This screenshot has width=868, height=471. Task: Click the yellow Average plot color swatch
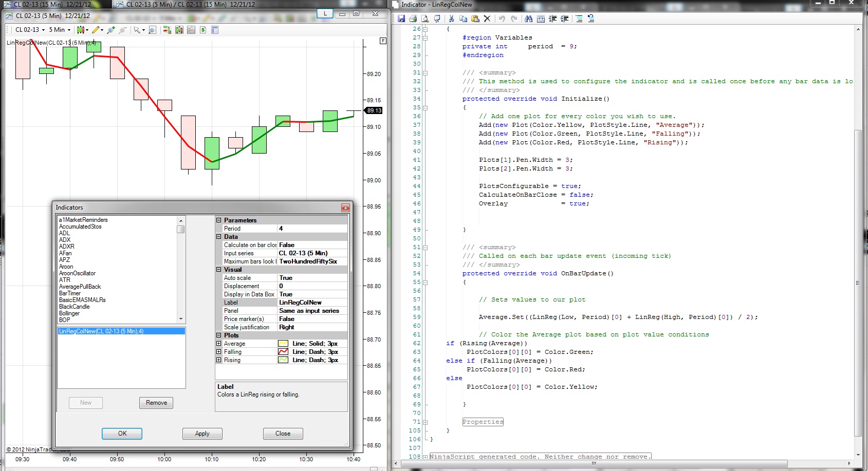(283, 344)
